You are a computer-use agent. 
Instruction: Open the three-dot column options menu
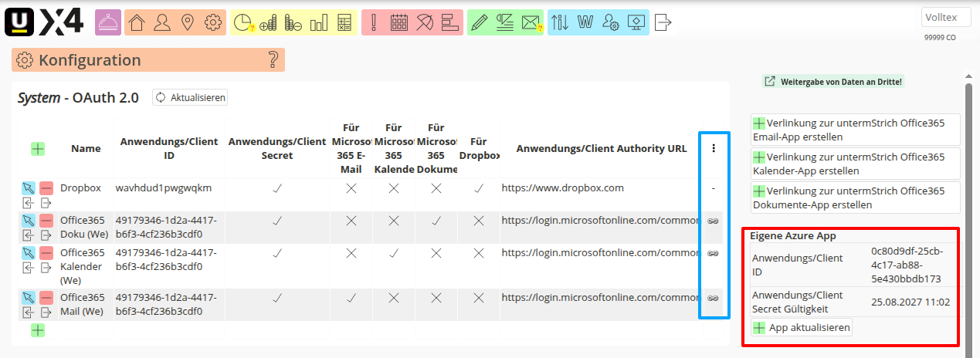714,149
